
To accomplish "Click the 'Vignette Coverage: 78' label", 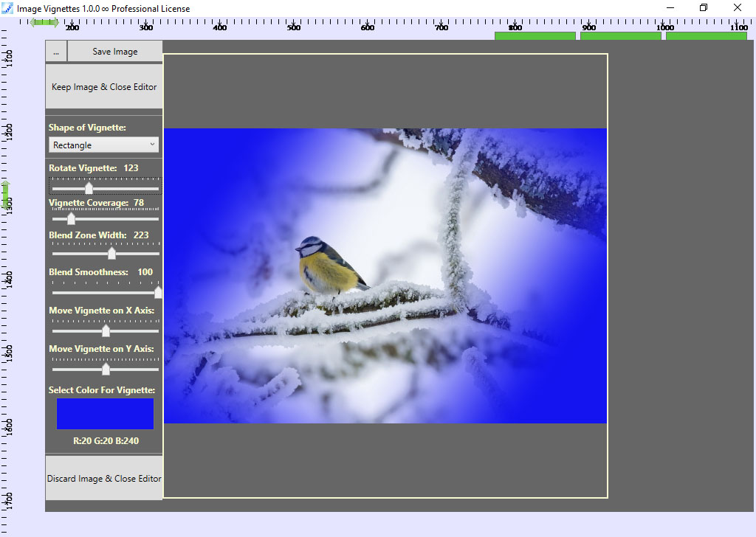I will [x=97, y=203].
